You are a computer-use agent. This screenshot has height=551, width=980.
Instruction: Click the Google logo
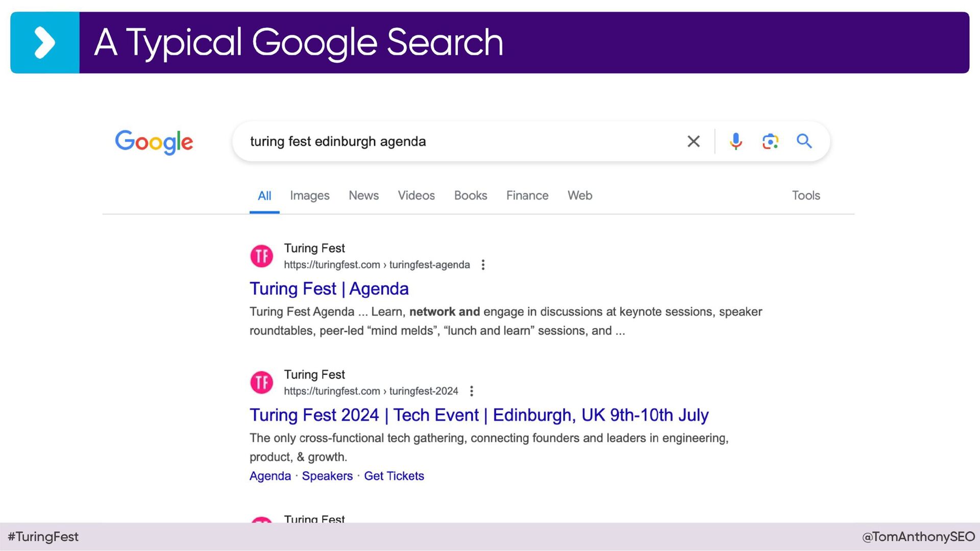(154, 142)
